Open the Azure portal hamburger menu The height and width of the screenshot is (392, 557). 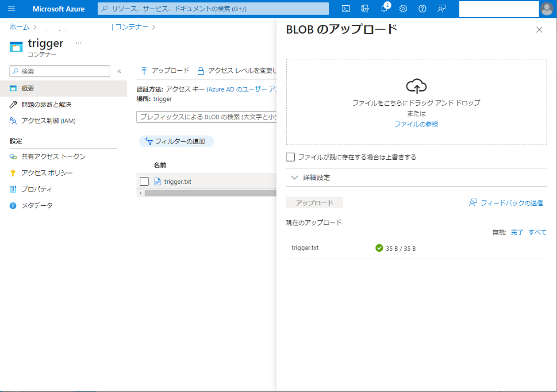[x=12, y=9]
